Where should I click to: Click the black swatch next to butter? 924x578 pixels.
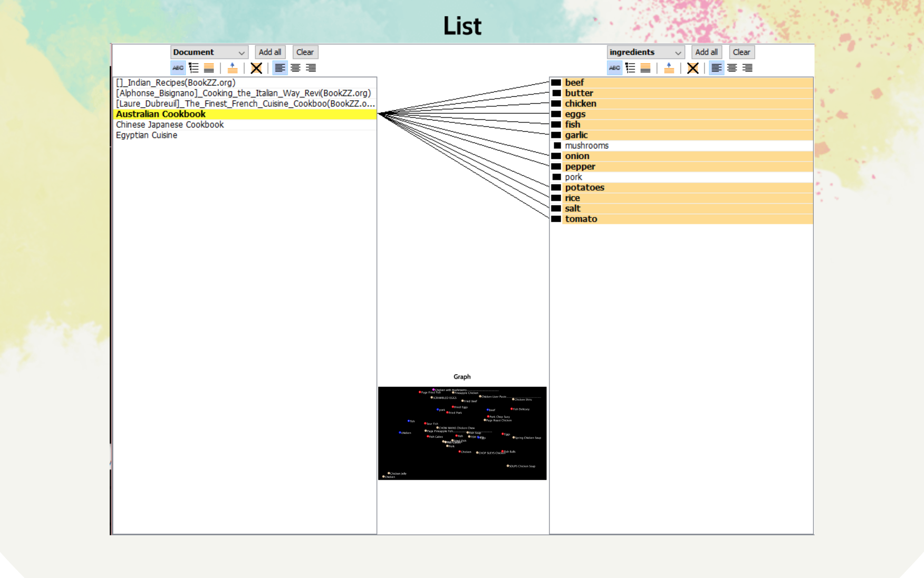[557, 93]
